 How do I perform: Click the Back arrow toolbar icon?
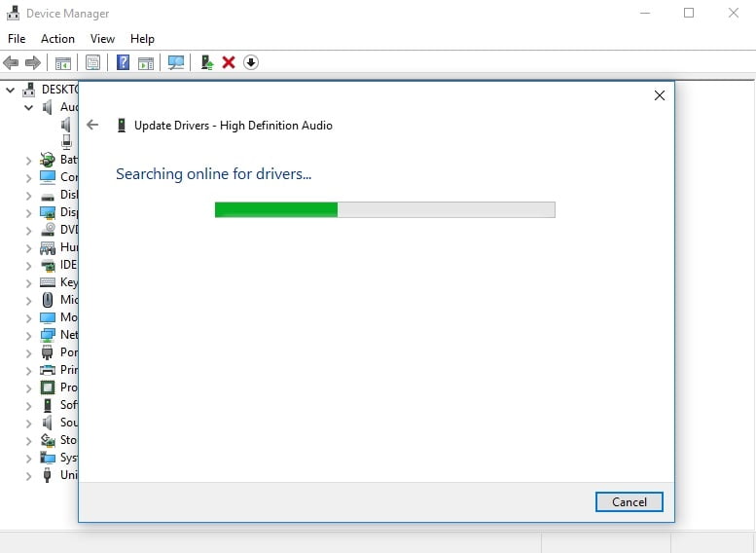tap(11, 62)
